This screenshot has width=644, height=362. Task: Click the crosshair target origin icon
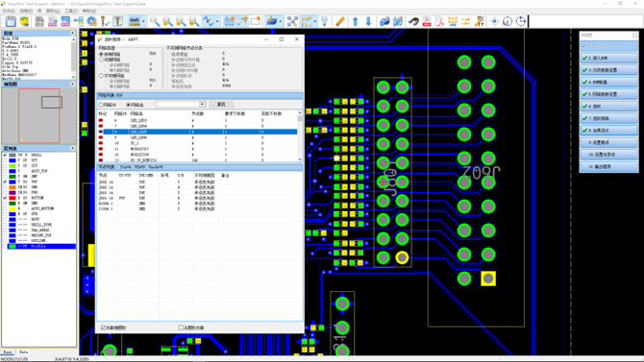tap(494, 21)
